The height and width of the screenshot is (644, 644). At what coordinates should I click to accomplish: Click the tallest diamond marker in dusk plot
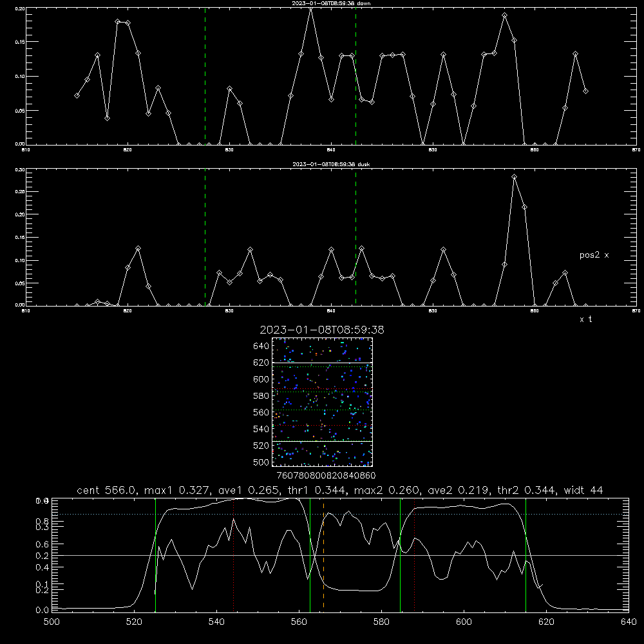click(514, 177)
